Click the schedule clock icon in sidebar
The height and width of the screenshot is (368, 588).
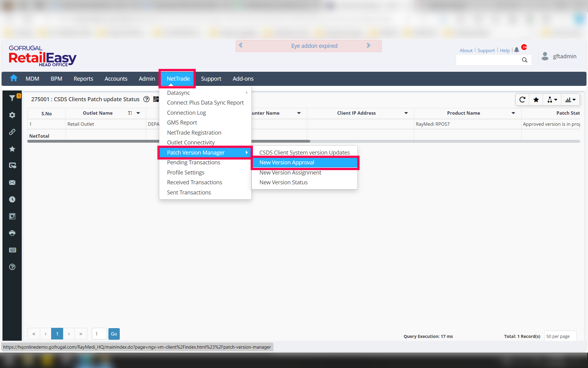coord(12,199)
